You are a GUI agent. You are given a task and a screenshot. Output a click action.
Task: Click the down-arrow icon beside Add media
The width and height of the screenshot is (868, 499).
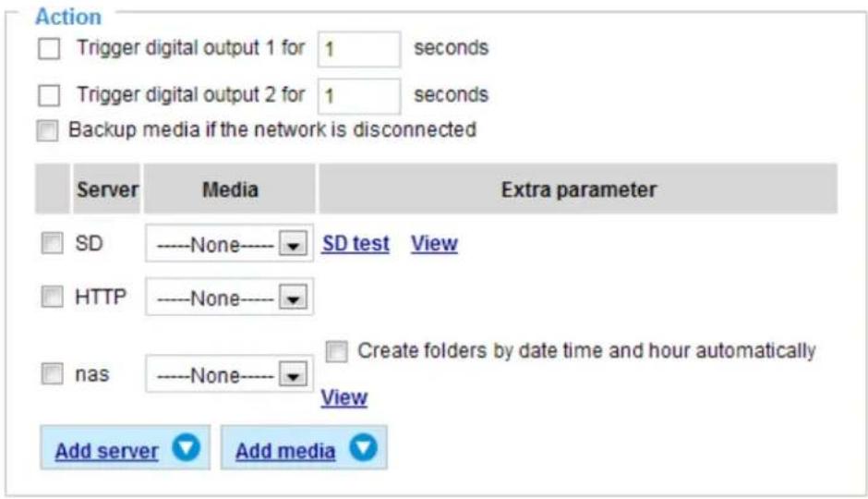coord(363,447)
